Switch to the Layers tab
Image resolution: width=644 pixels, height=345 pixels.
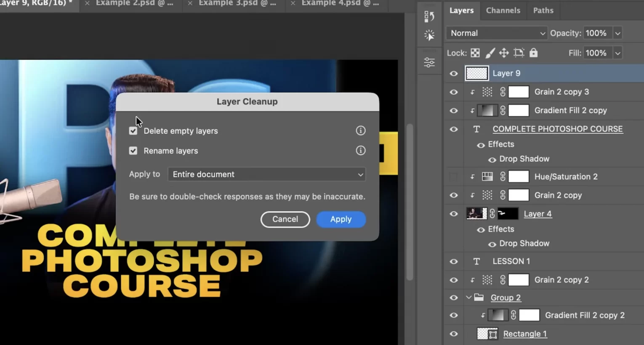(x=461, y=11)
